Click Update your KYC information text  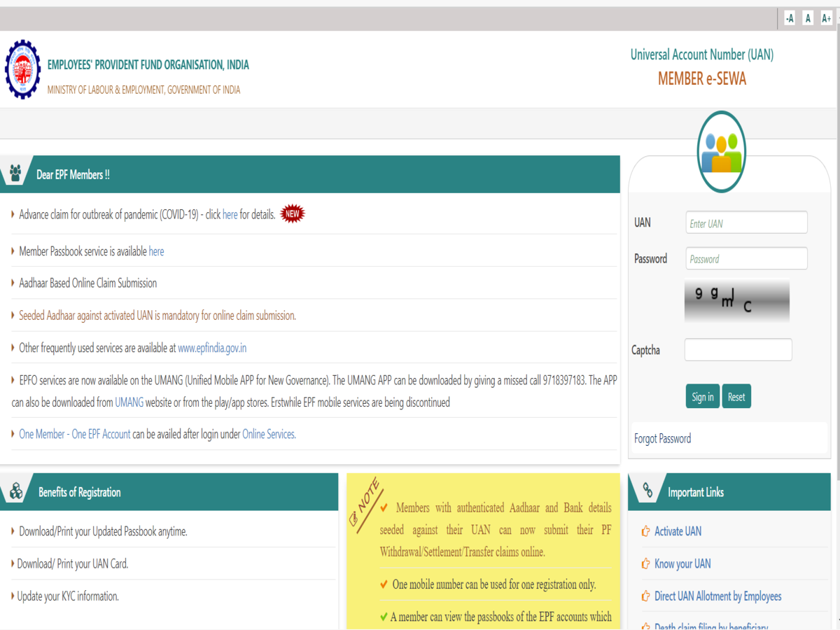68,596
